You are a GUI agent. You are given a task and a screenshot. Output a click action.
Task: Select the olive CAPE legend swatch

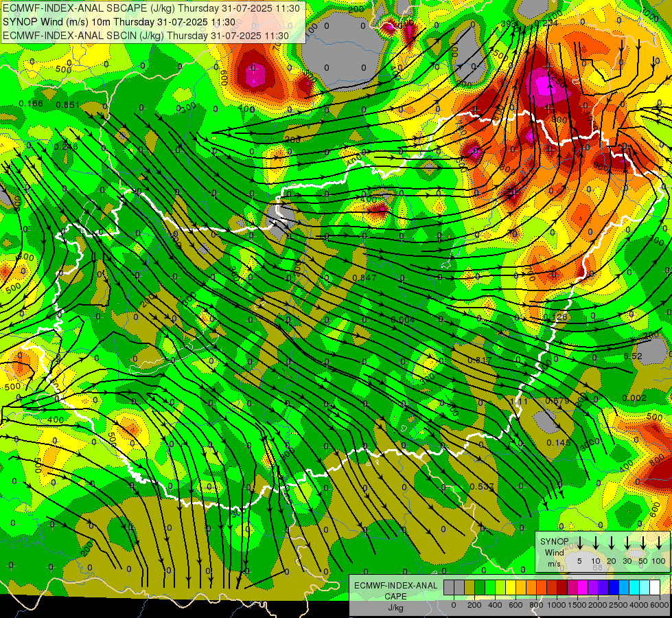tap(470, 588)
